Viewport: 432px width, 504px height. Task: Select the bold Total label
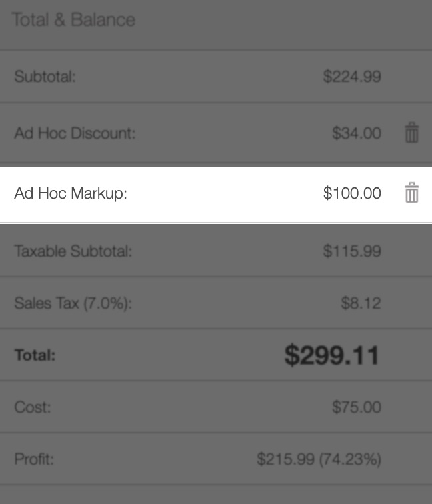(x=35, y=355)
